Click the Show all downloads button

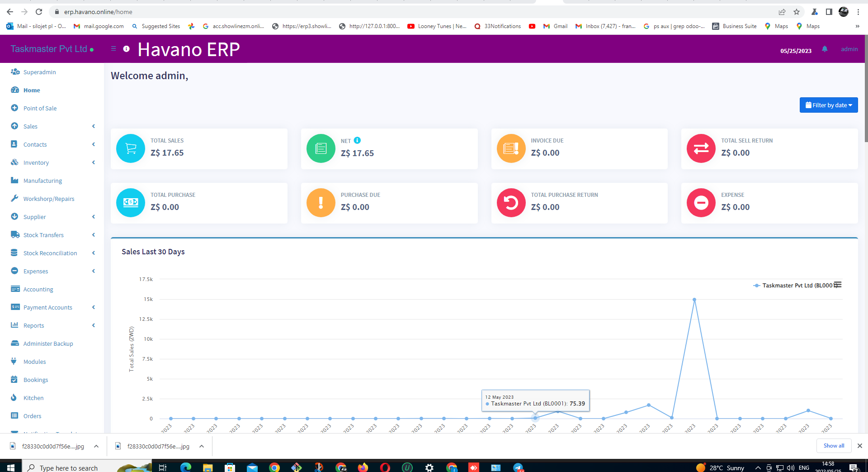click(834, 446)
